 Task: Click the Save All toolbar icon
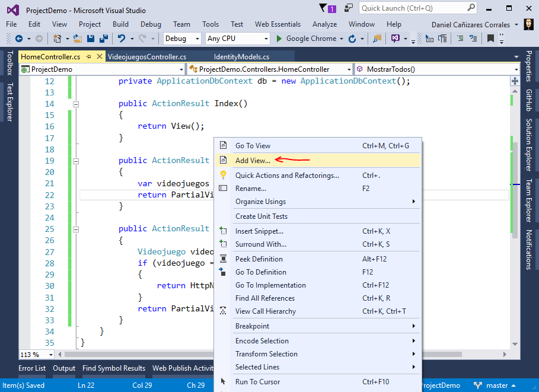pos(104,39)
